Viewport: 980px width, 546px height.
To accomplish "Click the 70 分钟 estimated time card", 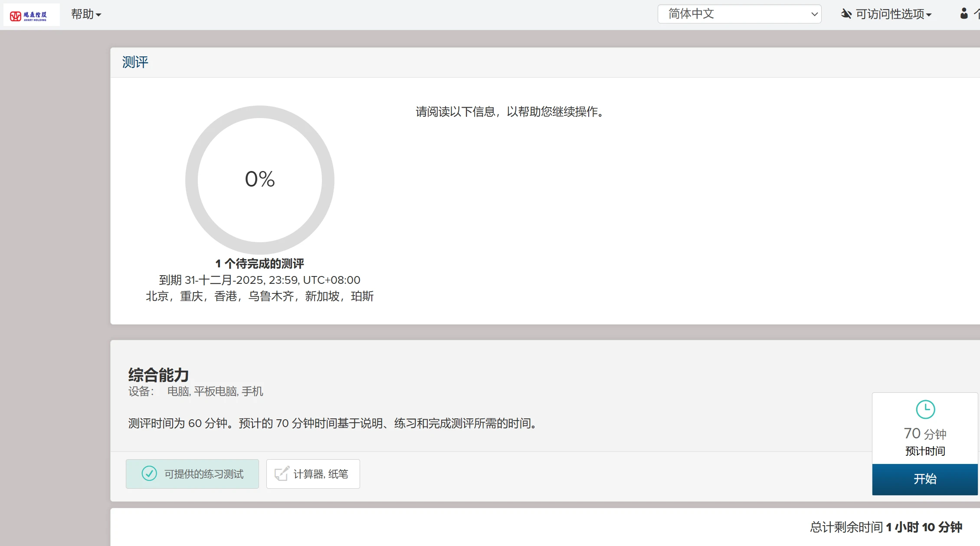I will [924, 434].
